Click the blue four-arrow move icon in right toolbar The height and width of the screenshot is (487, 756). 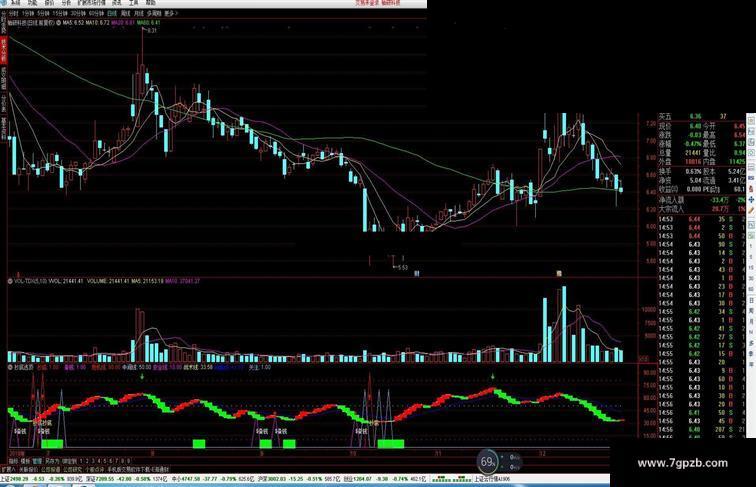[751, 199]
